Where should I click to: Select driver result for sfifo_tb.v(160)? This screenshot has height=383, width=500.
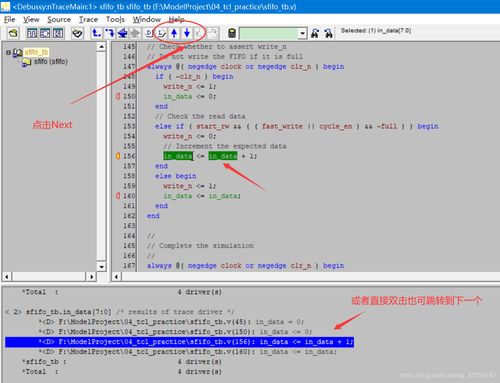188,352
